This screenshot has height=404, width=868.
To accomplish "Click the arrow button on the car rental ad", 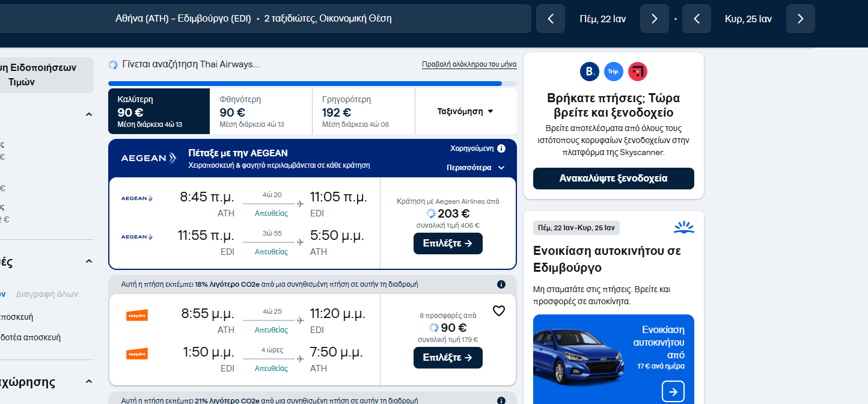I will (673, 392).
